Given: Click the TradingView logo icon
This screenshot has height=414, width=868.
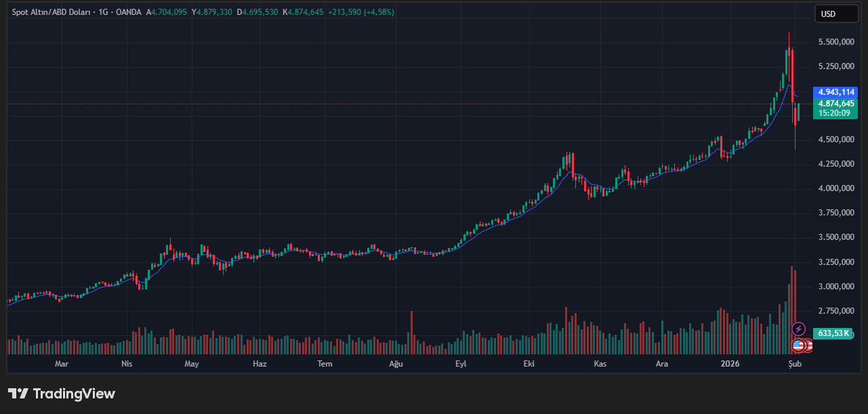Looking at the screenshot, I should coord(18,394).
